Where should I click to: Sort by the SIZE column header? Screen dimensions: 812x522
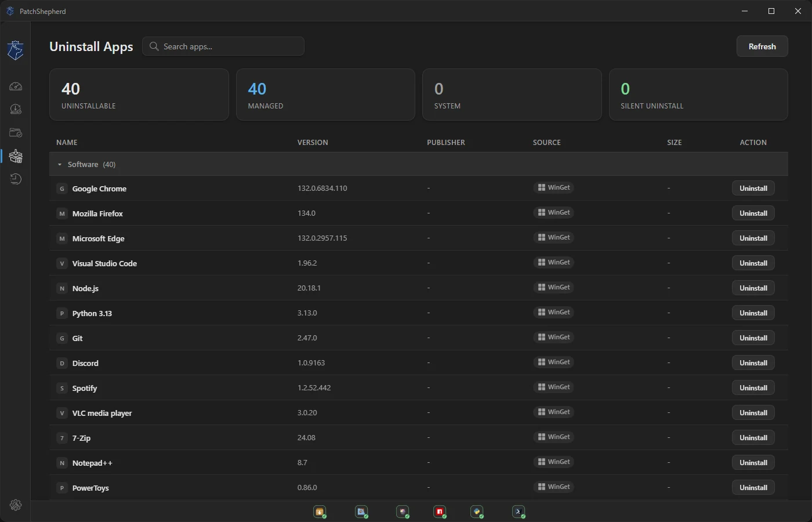pos(675,143)
